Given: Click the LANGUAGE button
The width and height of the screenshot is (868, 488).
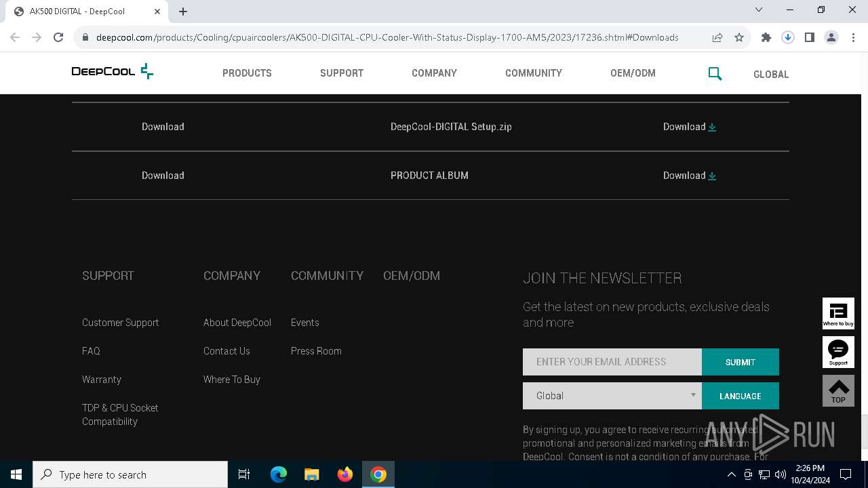Looking at the screenshot, I should [x=741, y=396].
